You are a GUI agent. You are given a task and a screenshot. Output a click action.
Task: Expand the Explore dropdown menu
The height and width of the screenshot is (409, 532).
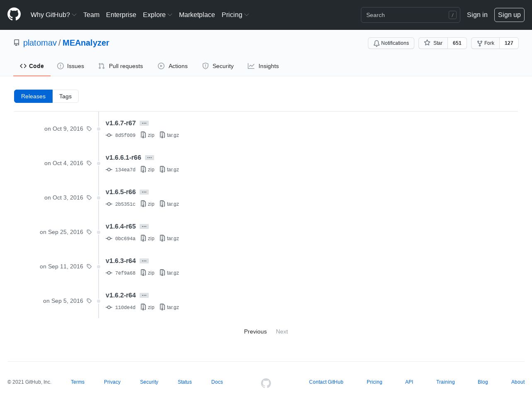(x=157, y=15)
